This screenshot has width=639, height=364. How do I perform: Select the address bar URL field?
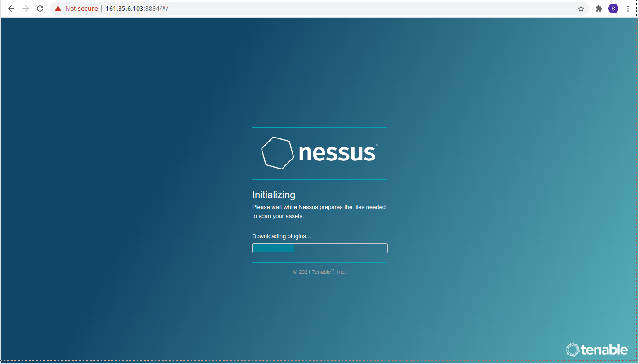(x=315, y=9)
